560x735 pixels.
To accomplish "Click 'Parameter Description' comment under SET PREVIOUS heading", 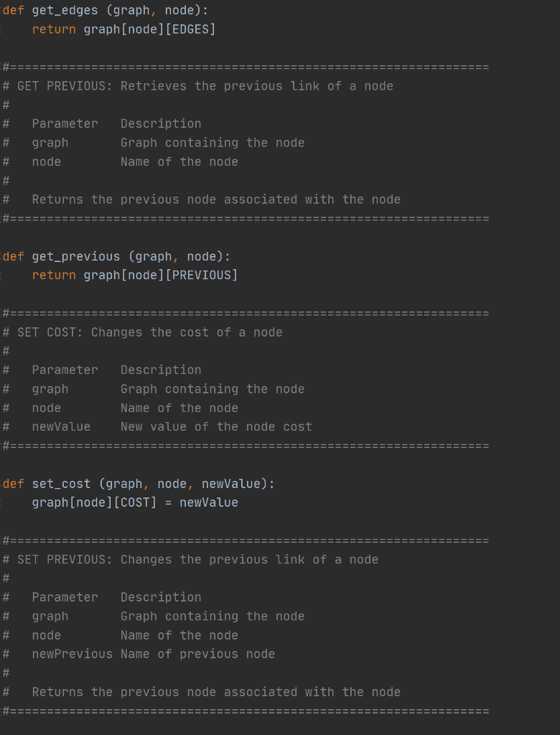I will pos(116,597).
